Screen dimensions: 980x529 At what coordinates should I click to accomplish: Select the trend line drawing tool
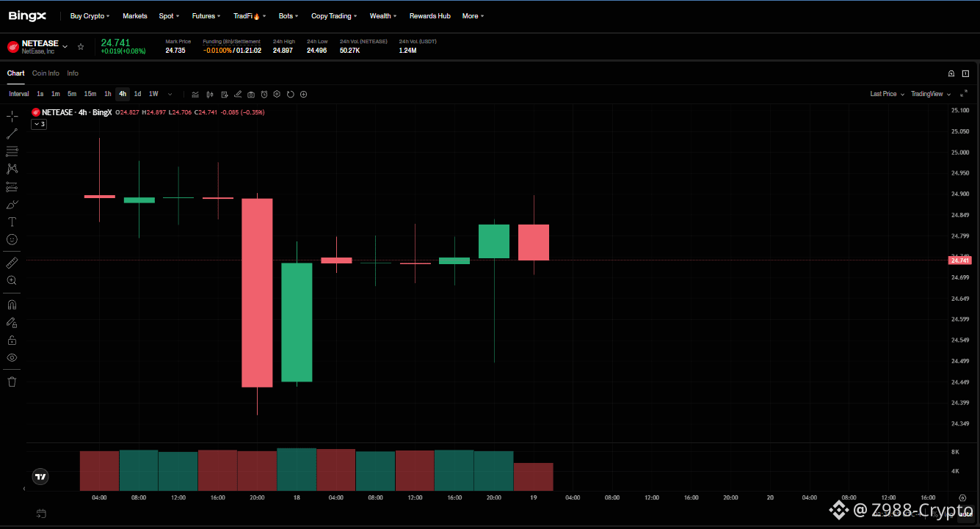(12, 134)
